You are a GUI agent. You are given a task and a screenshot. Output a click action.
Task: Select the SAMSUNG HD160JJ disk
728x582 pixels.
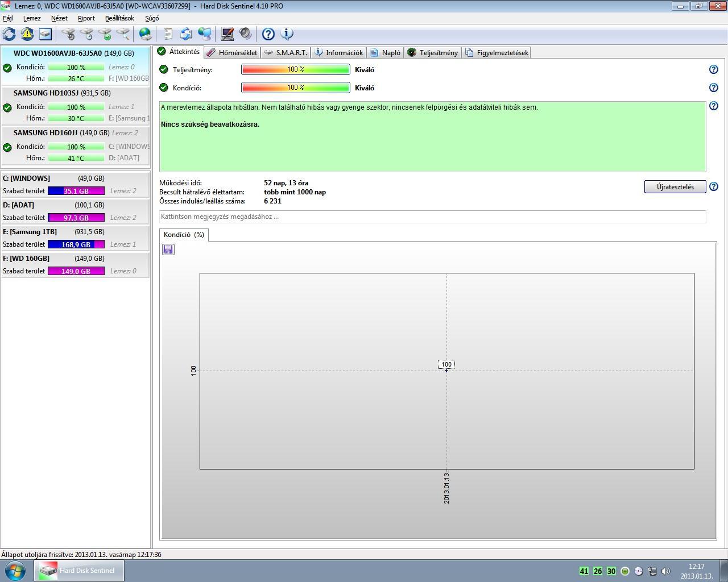(x=75, y=145)
